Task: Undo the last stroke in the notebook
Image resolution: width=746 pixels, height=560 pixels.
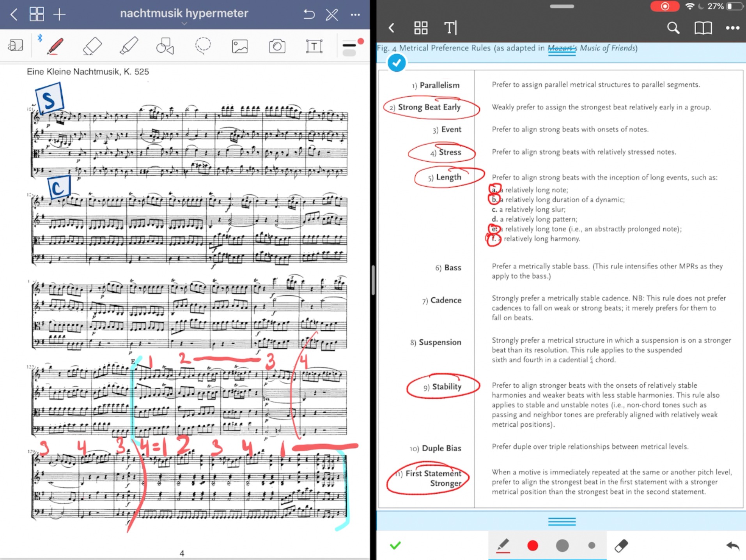Action: point(309,14)
